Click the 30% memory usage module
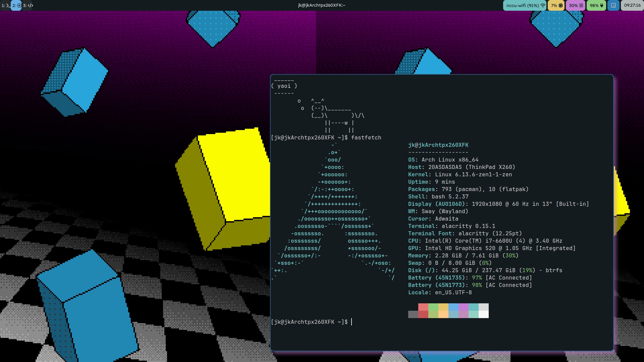The width and height of the screenshot is (644, 362). pyautogui.click(x=576, y=5)
